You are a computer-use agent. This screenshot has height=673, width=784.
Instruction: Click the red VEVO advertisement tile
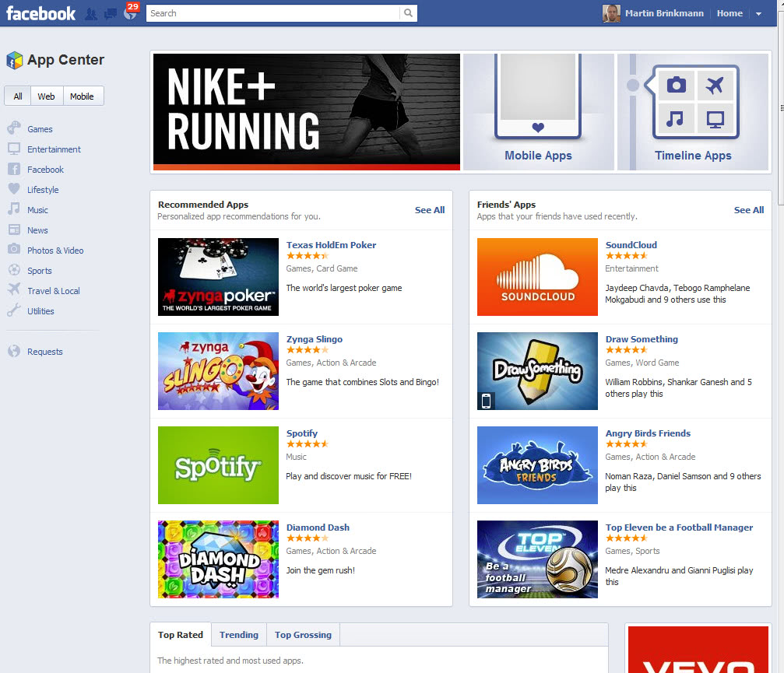point(698,650)
